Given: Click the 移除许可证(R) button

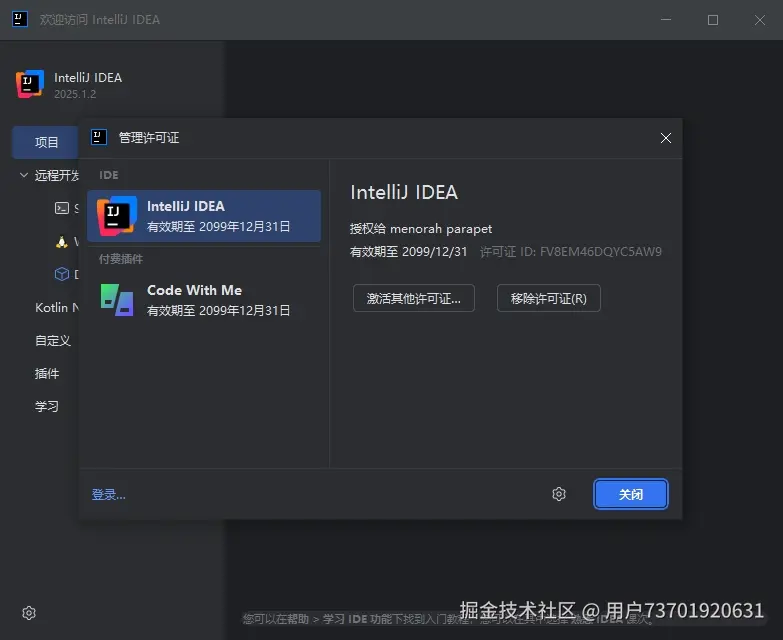Looking at the screenshot, I should [x=548, y=298].
